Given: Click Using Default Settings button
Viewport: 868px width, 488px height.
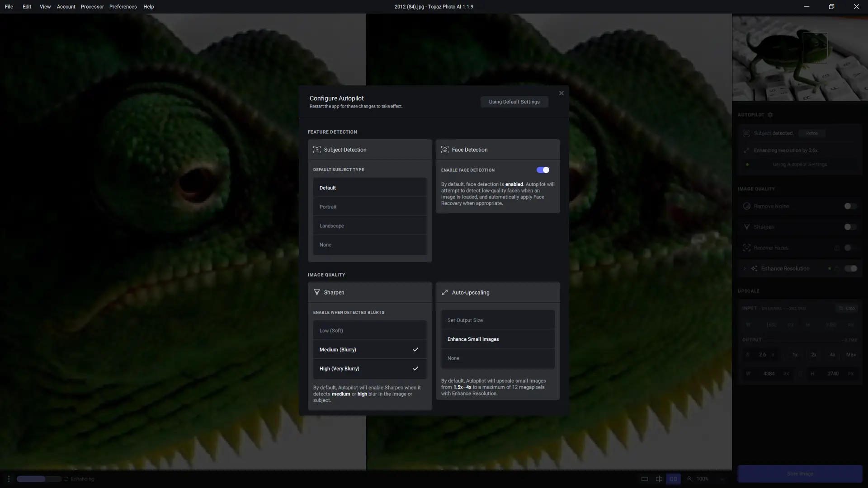Looking at the screenshot, I should (x=514, y=102).
